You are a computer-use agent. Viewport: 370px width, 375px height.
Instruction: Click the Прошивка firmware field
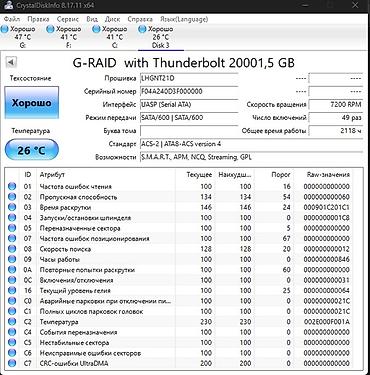coord(189,78)
